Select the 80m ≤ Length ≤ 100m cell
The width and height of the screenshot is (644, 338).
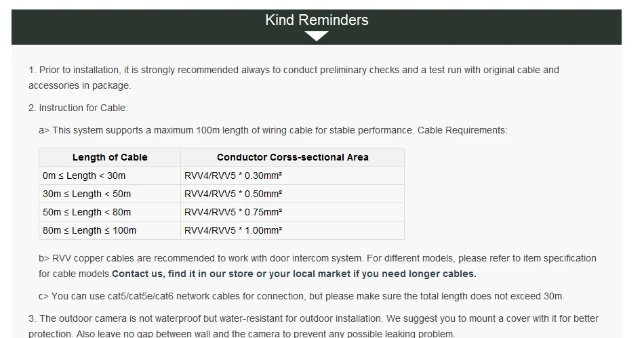tap(110, 230)
